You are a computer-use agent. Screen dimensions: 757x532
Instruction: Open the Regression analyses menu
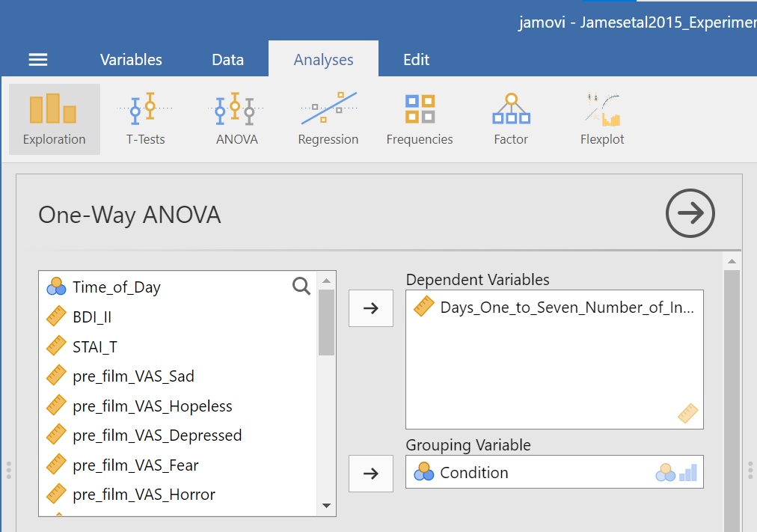tap(328, 119)
